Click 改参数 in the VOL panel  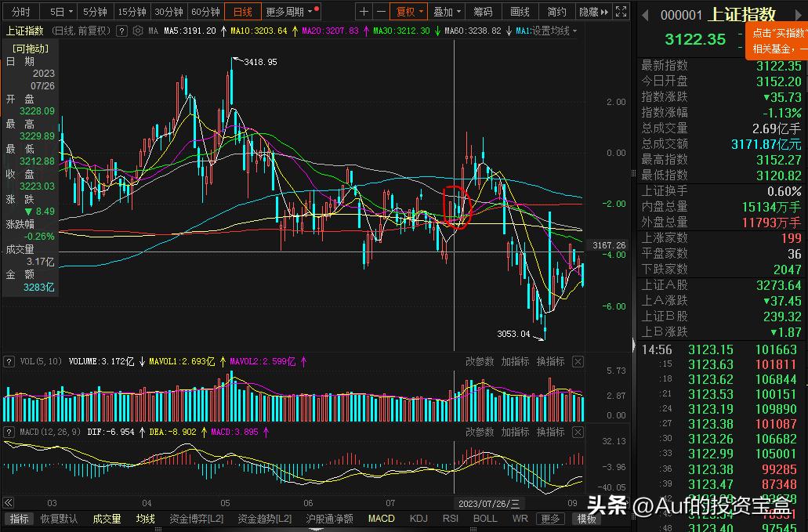[x=480, y=361]
